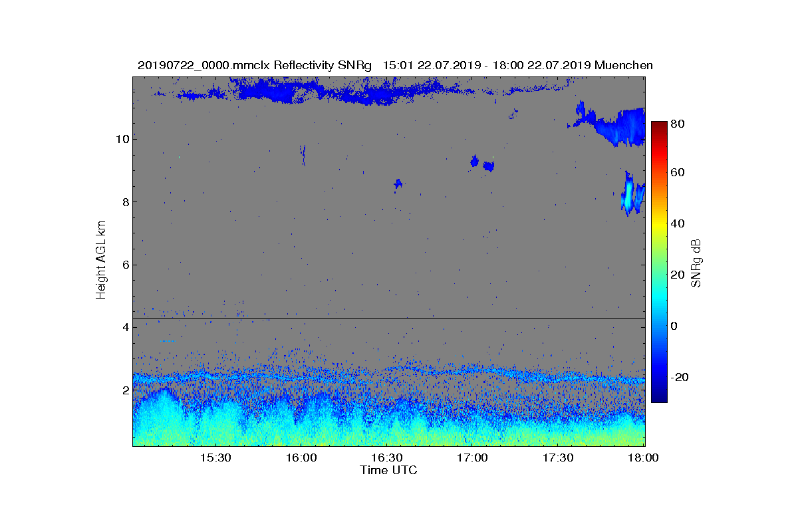The height and width of the screenshot is (532, 798).
Task: Click the colorbar value -20
Action: pyautogui.click(x=680, y=377)
